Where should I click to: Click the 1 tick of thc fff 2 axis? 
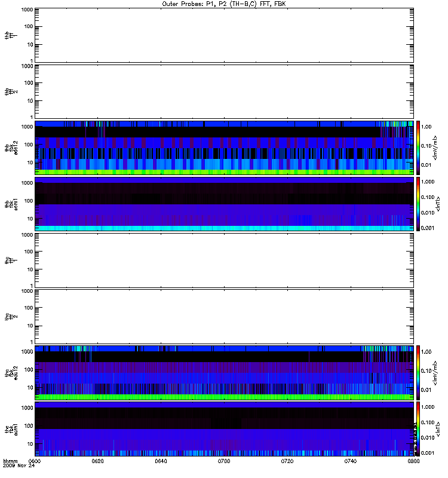click(x=32, y=342)
